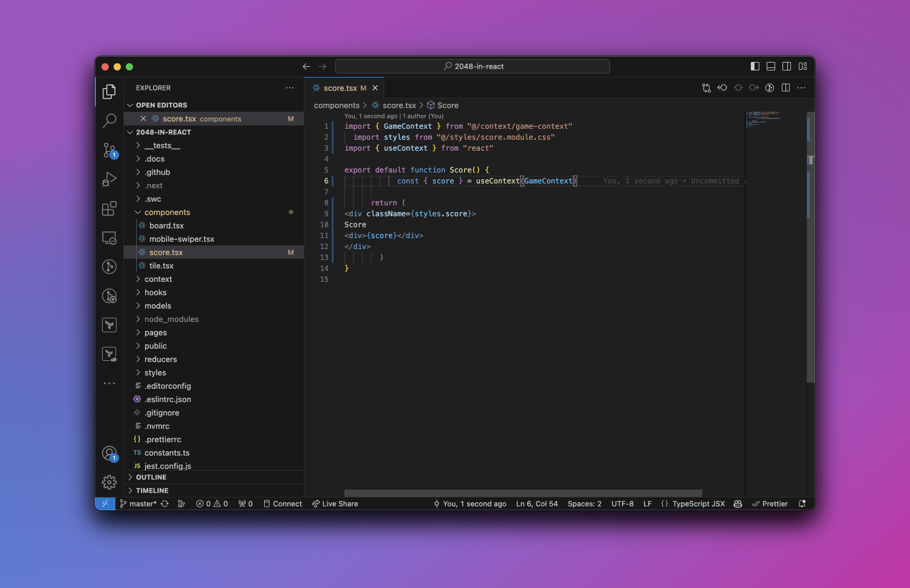Open the .eslintrc.json file
Screen dimensions: 910x588
pyautogui.click(x=214, y=400)
